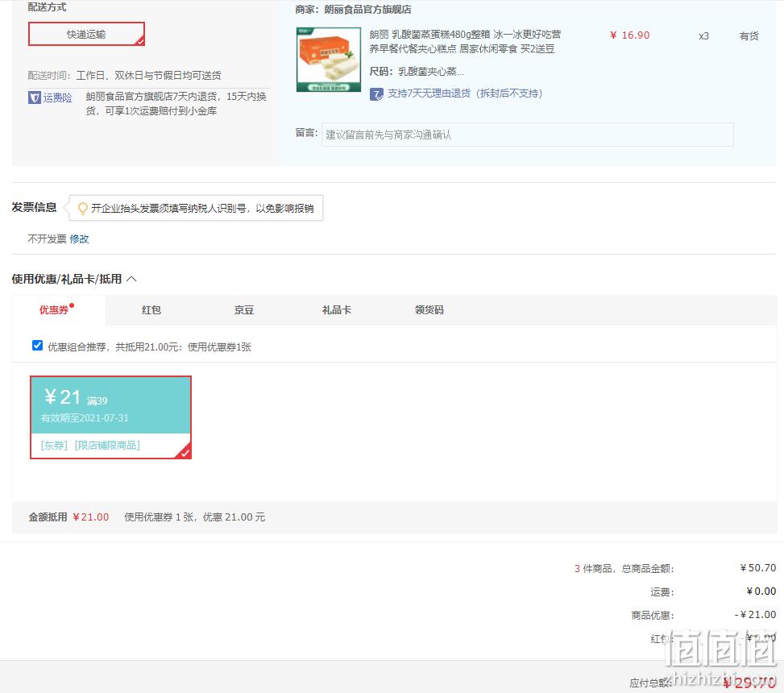Click the 支持7天无理由退货 text
The width and height of the screenshot is (784, 693).
tap(465, 93)
